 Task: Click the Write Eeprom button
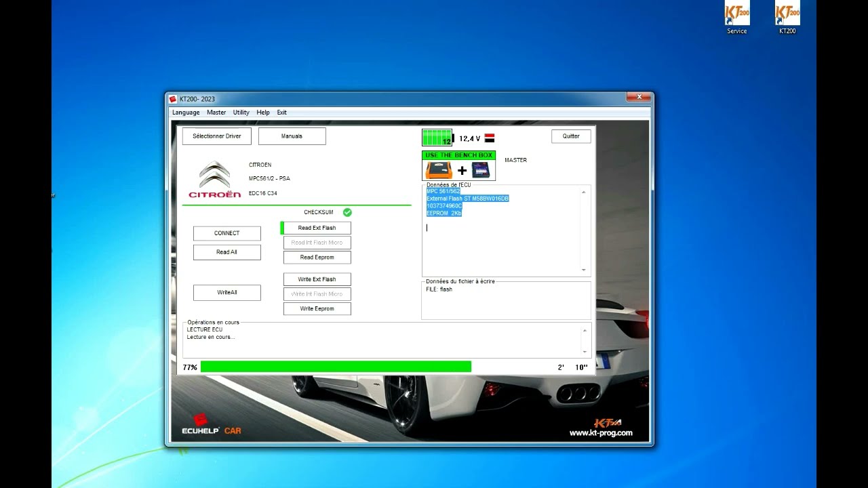[x=317, y=309]
